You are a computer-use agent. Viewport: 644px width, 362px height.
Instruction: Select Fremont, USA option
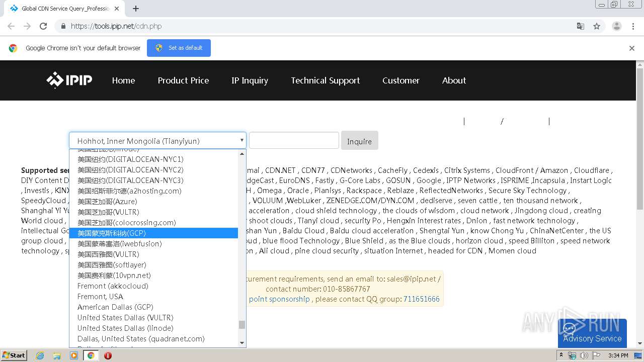tap(153, 297)
